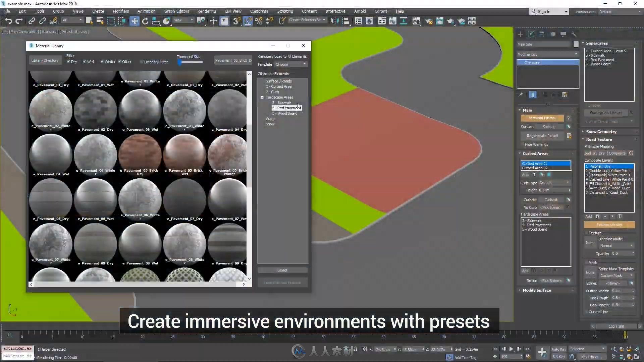Adjust the Thumbnail Size slider
The image size is (644, 362).
click(190, 62)
